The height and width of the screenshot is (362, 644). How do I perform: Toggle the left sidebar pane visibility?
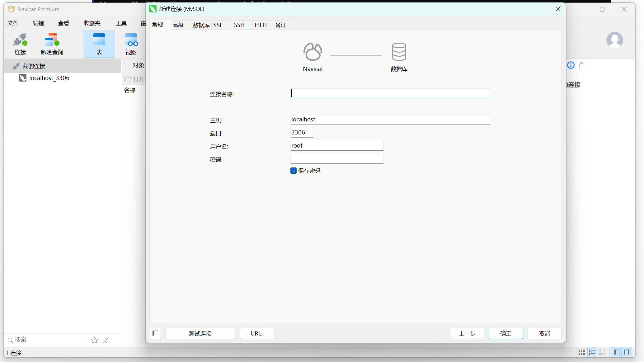616,352
